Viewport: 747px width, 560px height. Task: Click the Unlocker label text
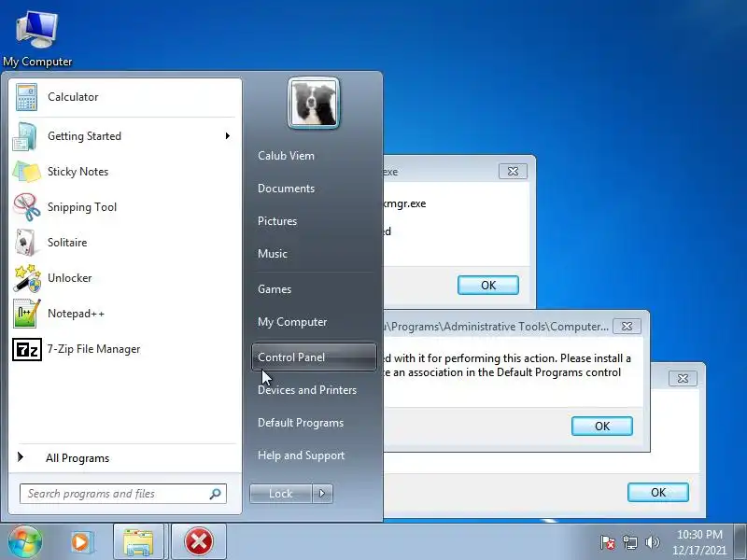pyautogui.click(x=69, y=278)
